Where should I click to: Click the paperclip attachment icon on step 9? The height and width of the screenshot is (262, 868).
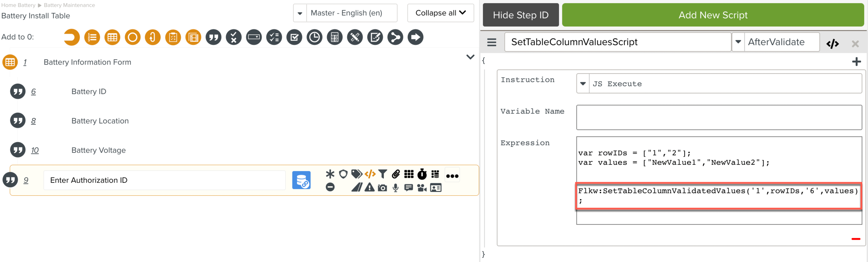tap(396, 174)
